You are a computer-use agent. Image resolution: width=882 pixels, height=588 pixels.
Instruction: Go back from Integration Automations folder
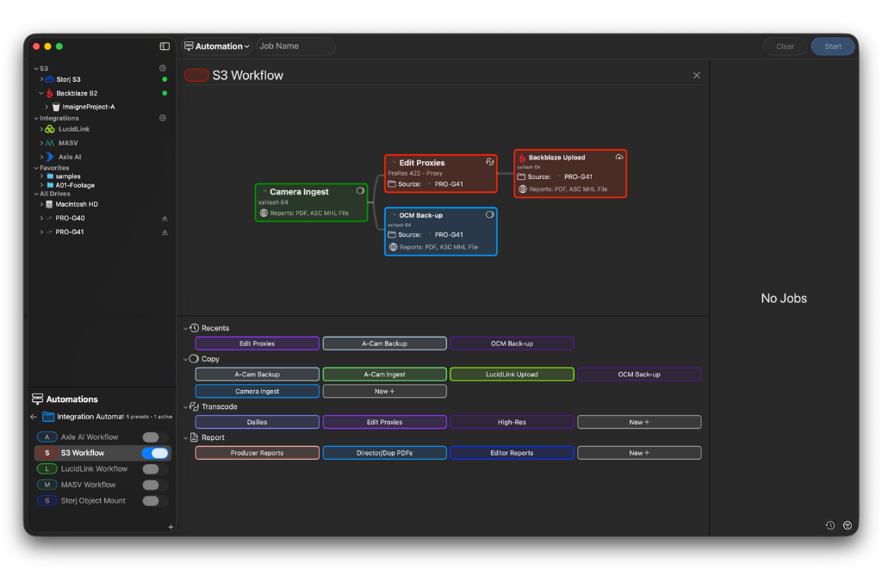click(x=34, y=417)
